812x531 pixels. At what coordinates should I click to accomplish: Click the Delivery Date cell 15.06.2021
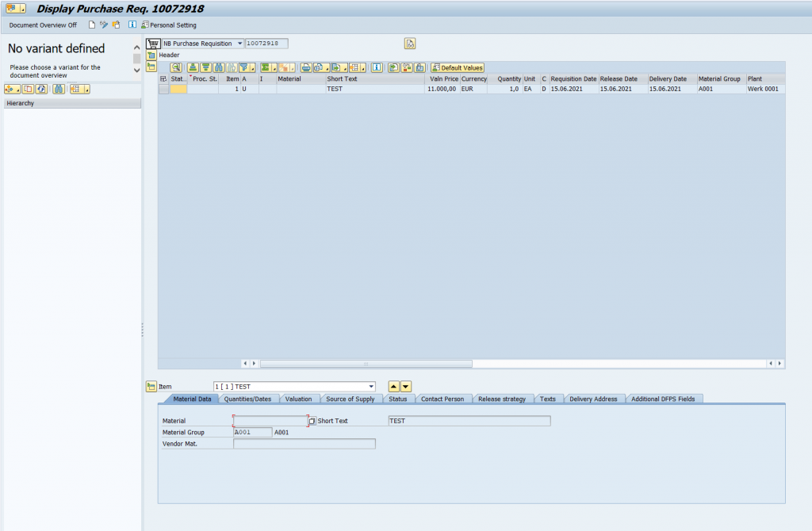pos(672,89)
